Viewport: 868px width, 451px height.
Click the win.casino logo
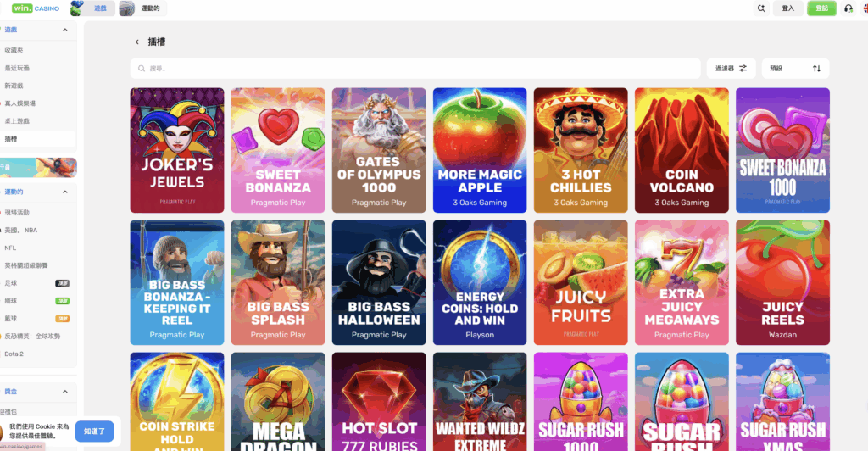tap(36, 8)
